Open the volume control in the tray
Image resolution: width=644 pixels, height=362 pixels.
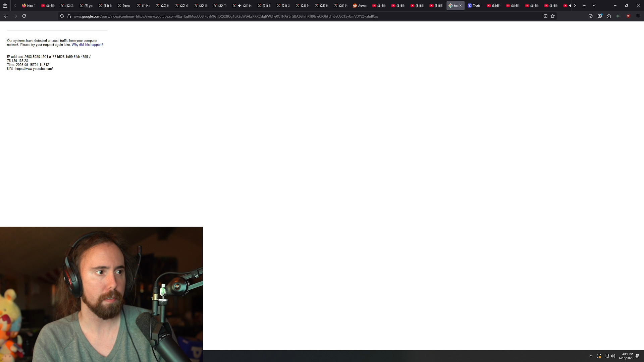click(613, 356)
